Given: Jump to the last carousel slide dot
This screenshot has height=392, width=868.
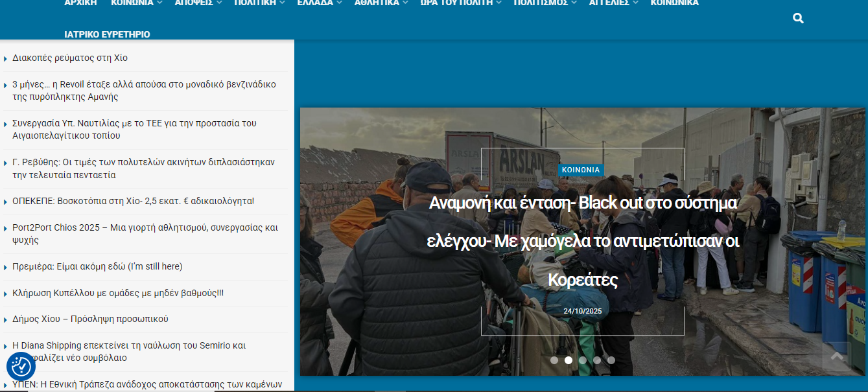Looking at the screenshot, I should [x=611, y=360].
